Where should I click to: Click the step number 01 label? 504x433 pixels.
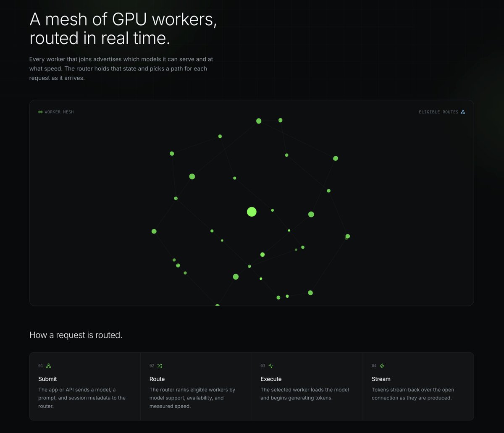click(41, 366)
